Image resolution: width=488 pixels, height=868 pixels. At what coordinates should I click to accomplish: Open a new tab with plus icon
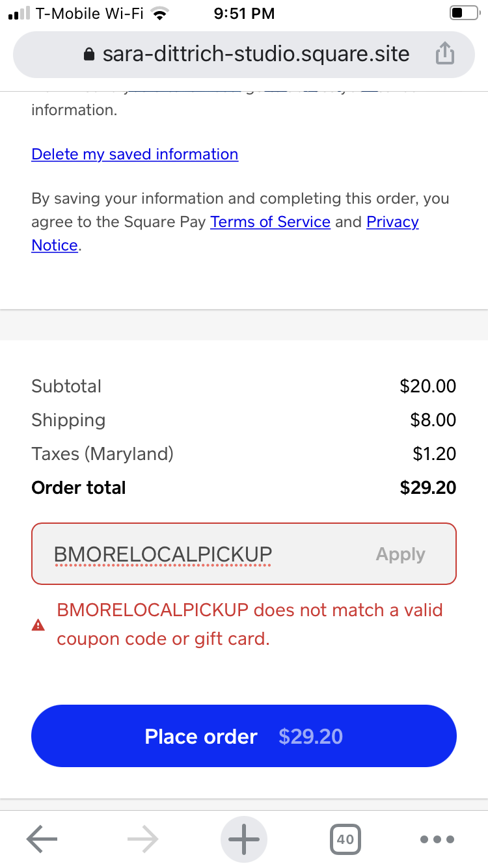click(244, 839)
